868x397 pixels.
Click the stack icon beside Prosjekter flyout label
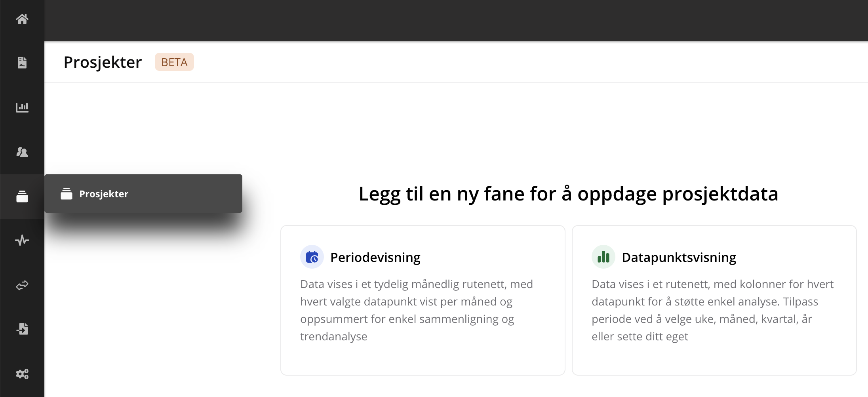click(67, 194)
